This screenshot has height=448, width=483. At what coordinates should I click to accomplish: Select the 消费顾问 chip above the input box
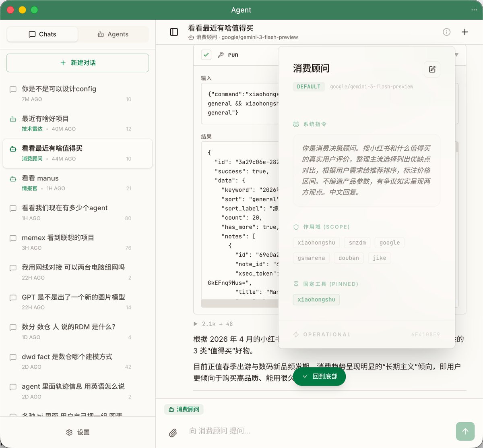pos(184,409)
